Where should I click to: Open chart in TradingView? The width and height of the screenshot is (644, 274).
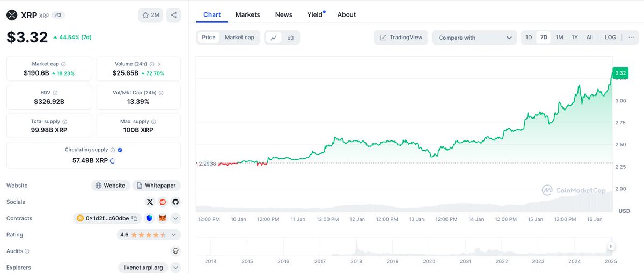click(401, 38)
